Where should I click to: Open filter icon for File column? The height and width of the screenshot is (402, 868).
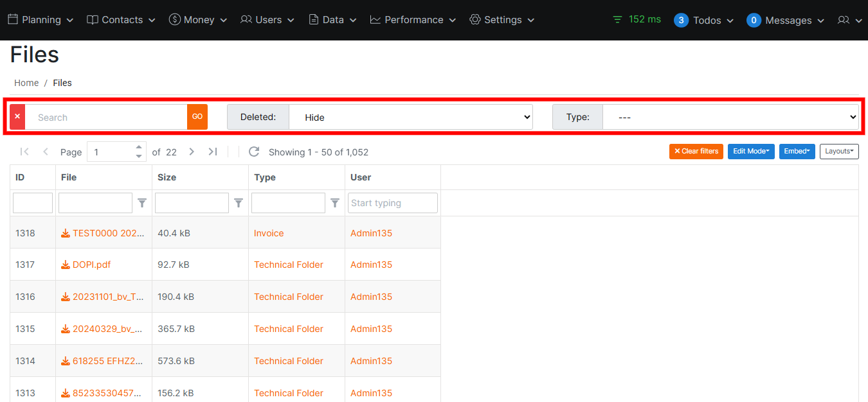coord(142,203)
